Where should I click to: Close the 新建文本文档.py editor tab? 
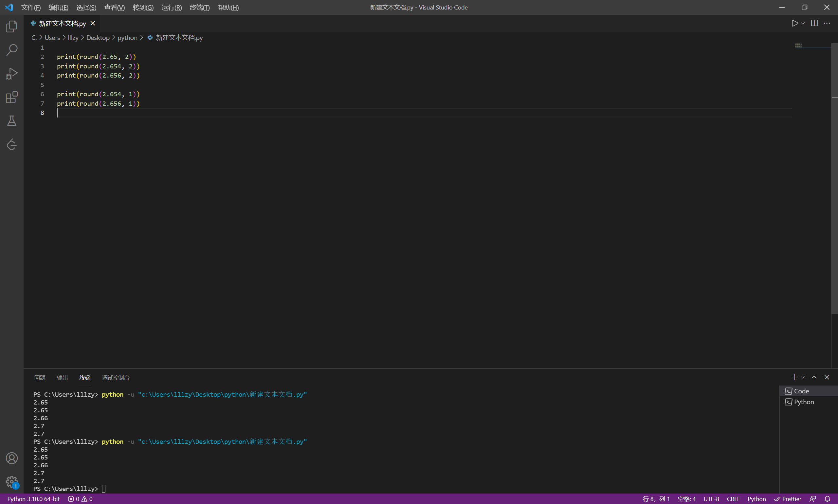pos(93,24)
